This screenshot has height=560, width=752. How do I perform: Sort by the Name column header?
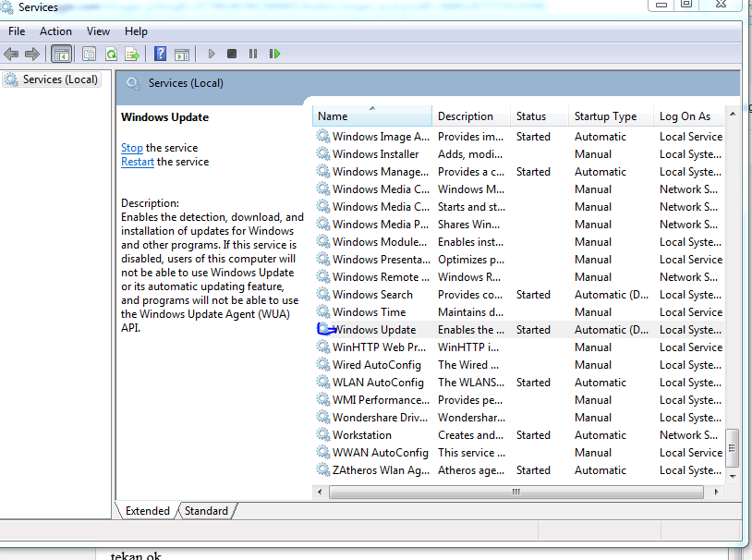click(x=372, y=116)
